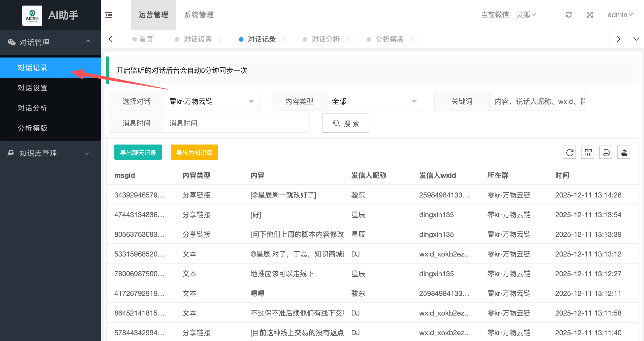Close the 分析模版 tab
The height and width of the screenshot is (341, 644).
tap(411, 40)
